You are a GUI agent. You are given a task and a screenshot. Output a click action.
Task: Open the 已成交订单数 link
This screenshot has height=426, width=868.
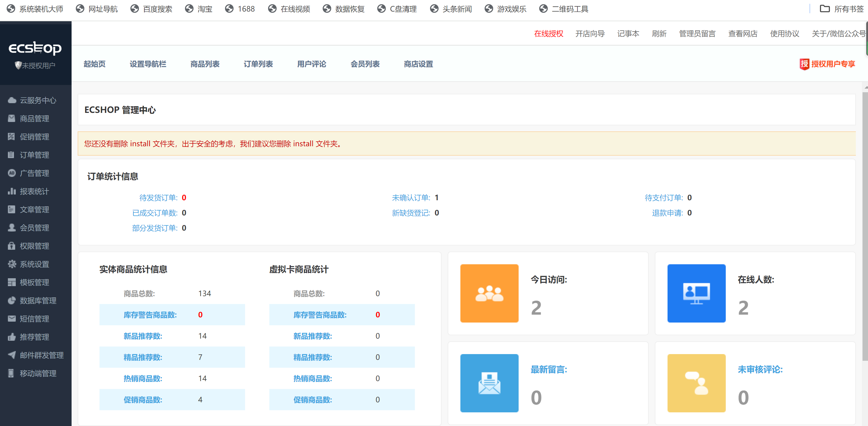155,213
